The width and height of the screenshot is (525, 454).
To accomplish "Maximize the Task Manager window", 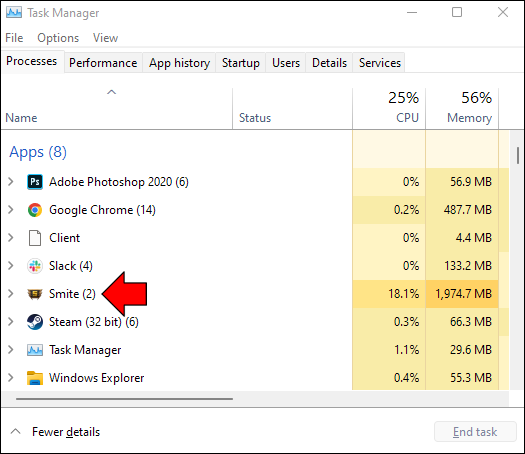I will pyautogui.click(x=457, y=12).
